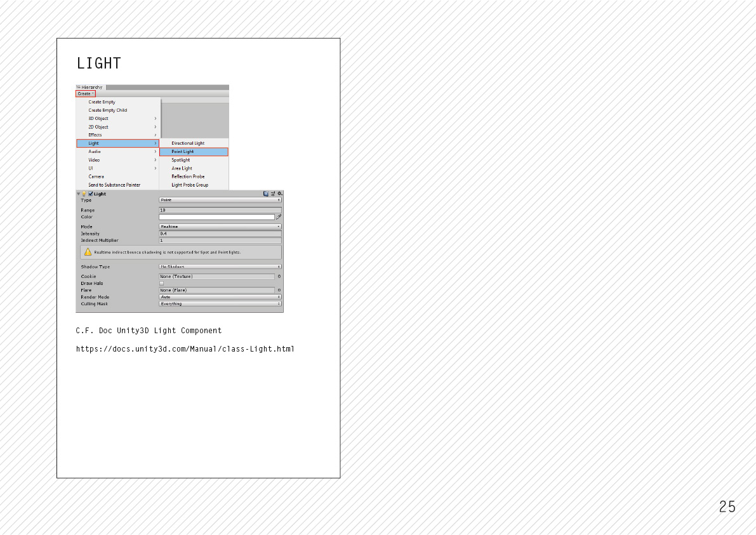Click the Light component bulb icon
Image resolution: width=756 pixels, height=535 pixels.
pos(84,194)
